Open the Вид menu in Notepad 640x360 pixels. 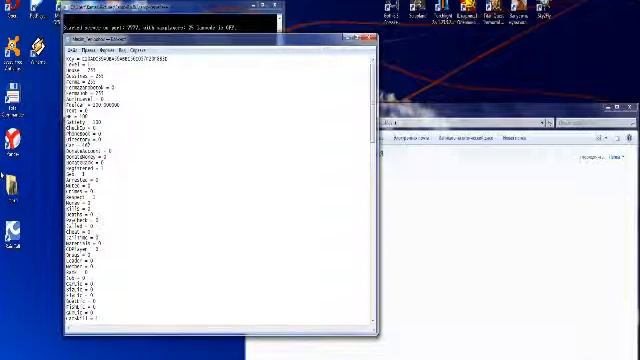tap(122, 50)
